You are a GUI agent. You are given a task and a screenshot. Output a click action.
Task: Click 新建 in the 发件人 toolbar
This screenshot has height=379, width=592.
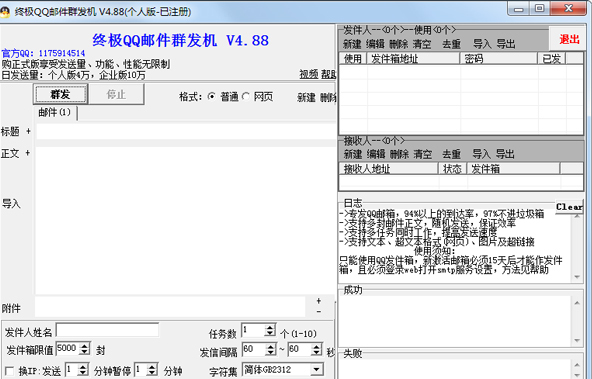[352, 44]
